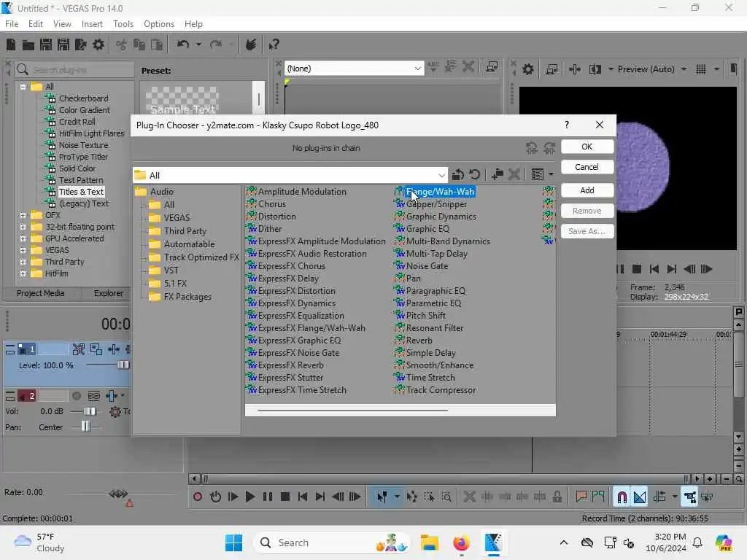Click the Search plug-ins input field
Screen dimensions: 747x560
click(x=74, y=70)
